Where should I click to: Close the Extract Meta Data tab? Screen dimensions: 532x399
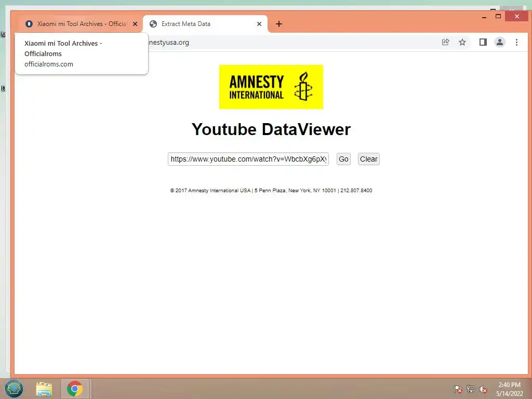click(x=259, y=24)
